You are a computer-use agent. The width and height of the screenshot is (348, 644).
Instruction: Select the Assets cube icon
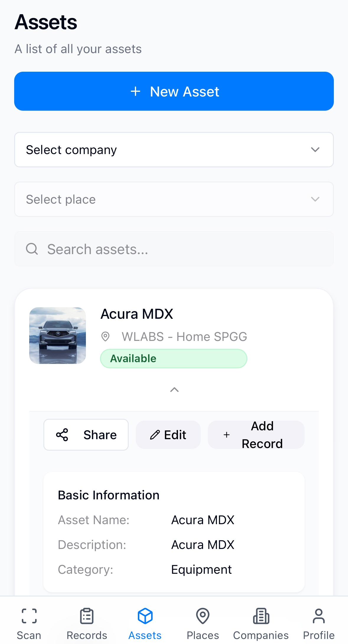(145, 616)
